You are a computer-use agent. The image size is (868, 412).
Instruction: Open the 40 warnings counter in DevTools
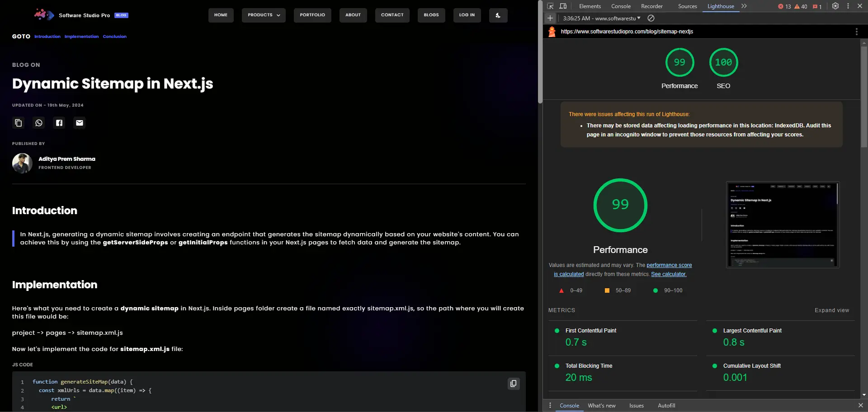801,6
